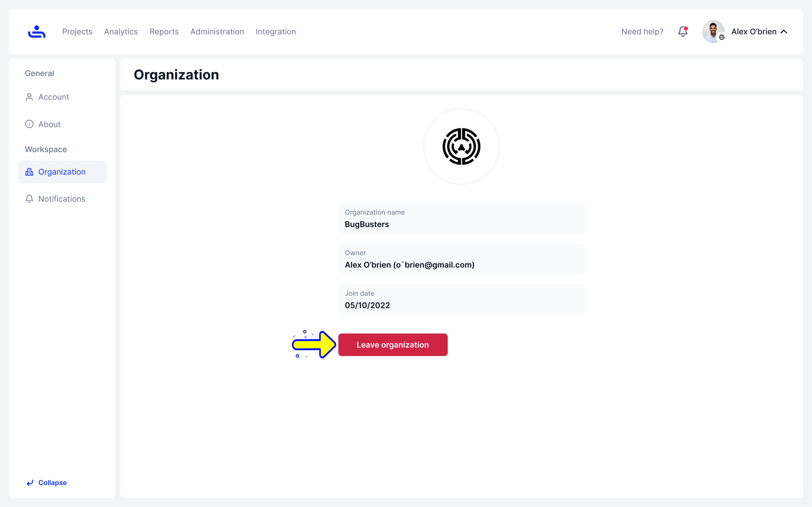Image resolution: width=812 pixels, height=507 pixels.
Task: Click the Organization name field
Action: tap(461, 219)
